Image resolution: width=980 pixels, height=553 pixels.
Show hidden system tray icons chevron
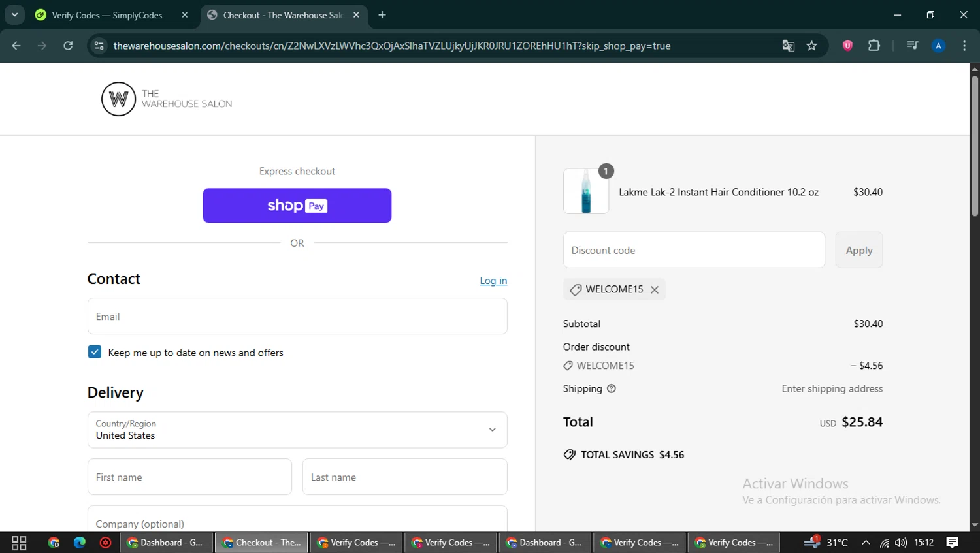click(866, 543)
